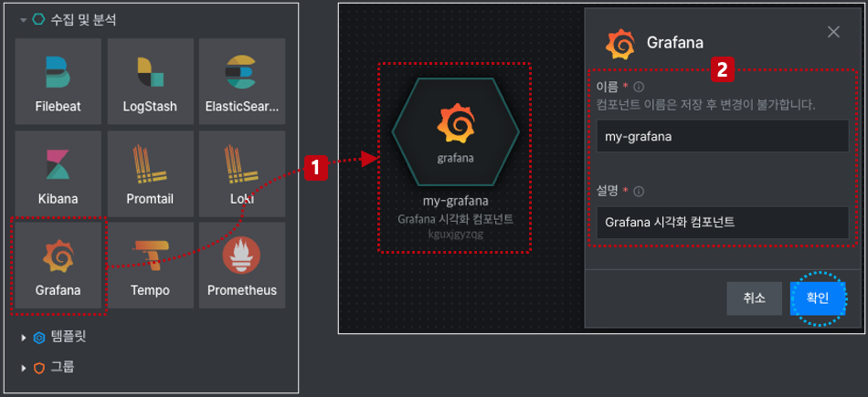Click the 그룹 shield icon

tap(38, 368)
